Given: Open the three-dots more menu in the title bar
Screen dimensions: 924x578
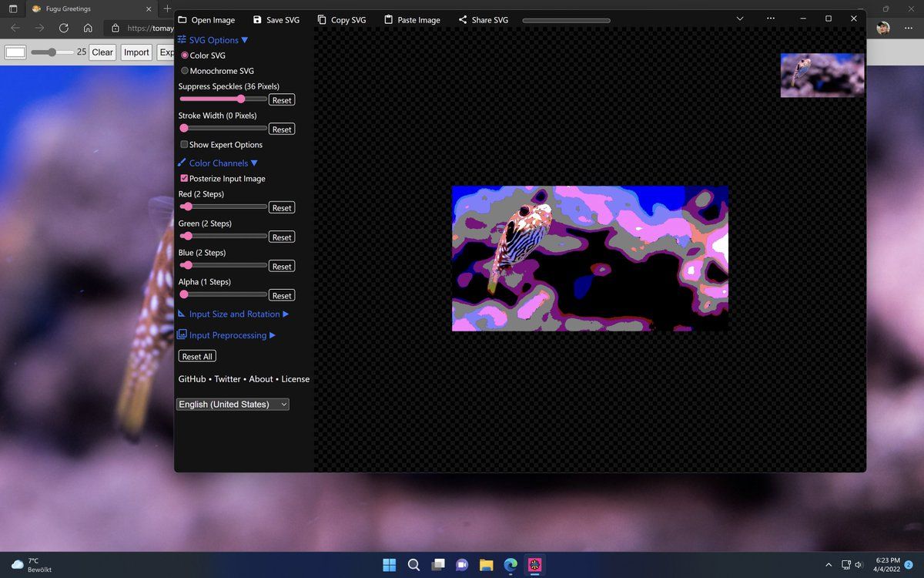Looking at the screenshot, I should [771, 18].
